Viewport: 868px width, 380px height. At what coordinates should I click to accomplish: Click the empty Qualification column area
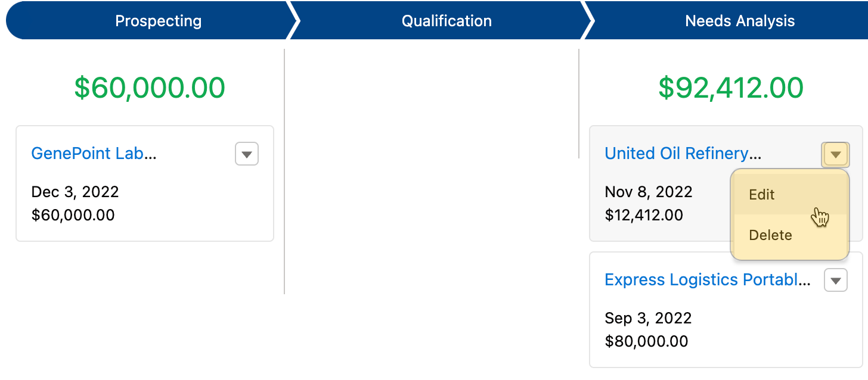[432, 172]
